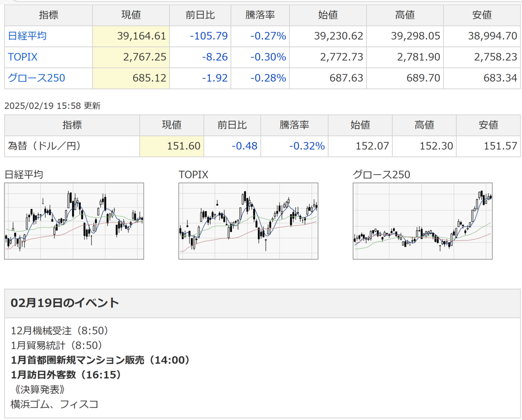This screenshot has width=522, height=420.
Task: Select TOPIX current value 2,767.25
Action: coord(145,57)
